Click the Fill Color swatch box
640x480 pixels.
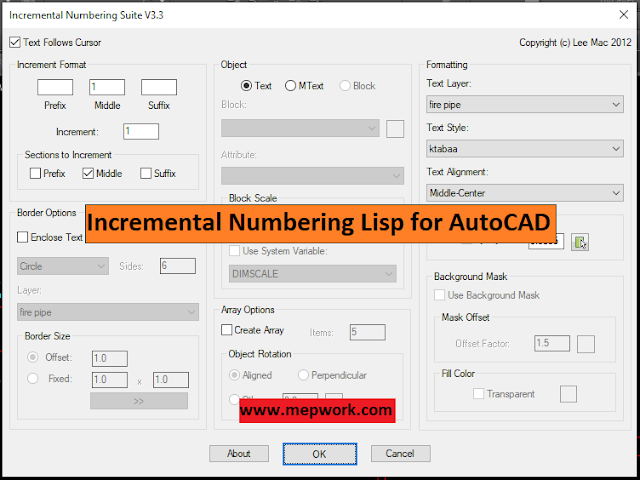[568, 394]
